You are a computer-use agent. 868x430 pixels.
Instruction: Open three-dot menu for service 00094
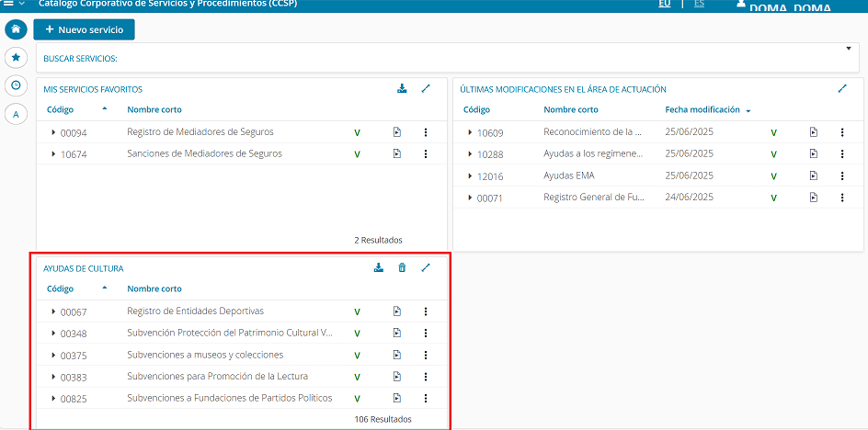425,131
